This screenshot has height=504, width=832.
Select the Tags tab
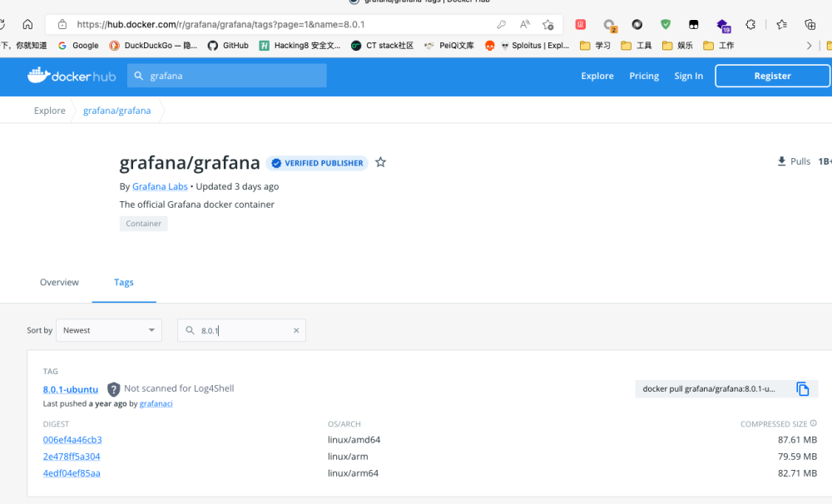[x=124, y=282]
